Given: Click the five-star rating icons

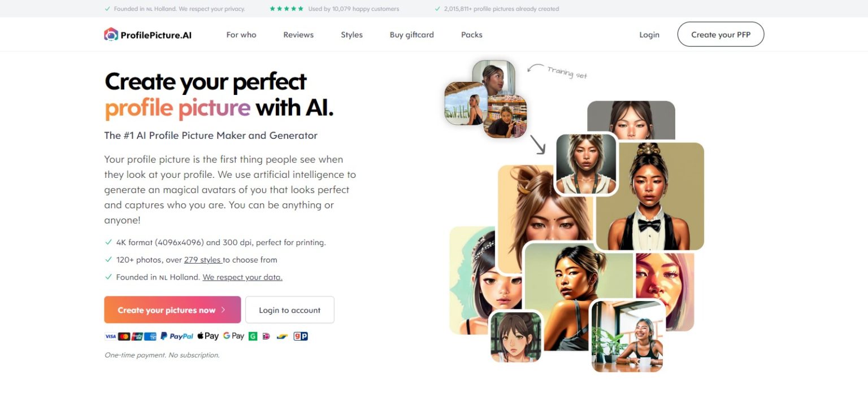Looking at the screenshot, I should [287, 8].
